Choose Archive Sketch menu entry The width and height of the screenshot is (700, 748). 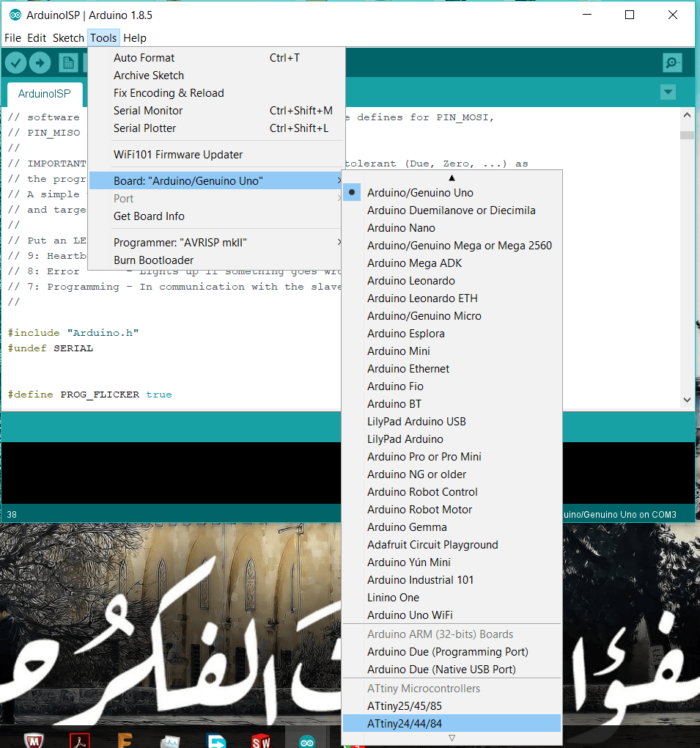216,76
